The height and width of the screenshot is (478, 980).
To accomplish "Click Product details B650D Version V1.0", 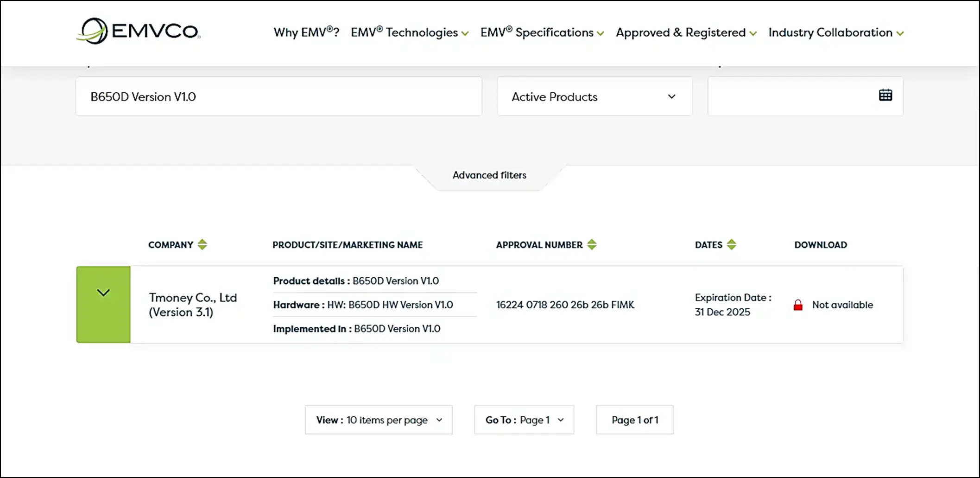I will point(356,281).
